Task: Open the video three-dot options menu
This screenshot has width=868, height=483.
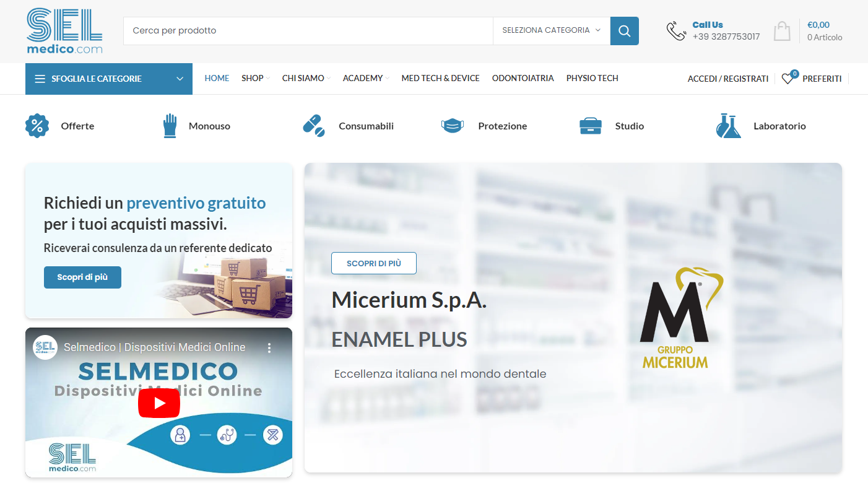Action: (x=269, y=348)
